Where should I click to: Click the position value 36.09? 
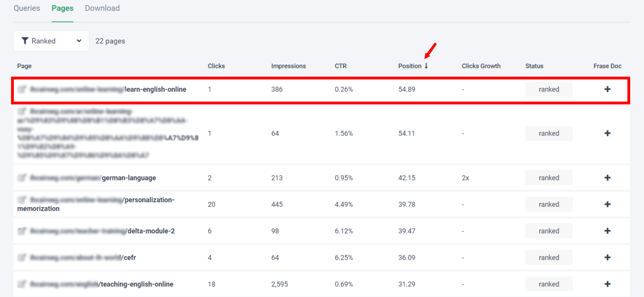[x=407, y=258]
